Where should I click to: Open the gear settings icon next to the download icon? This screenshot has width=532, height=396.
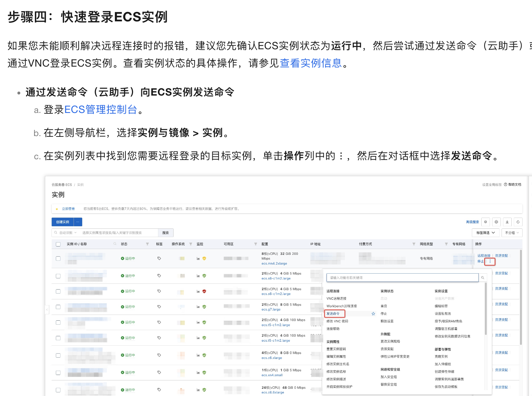click(x=496, y=222)
